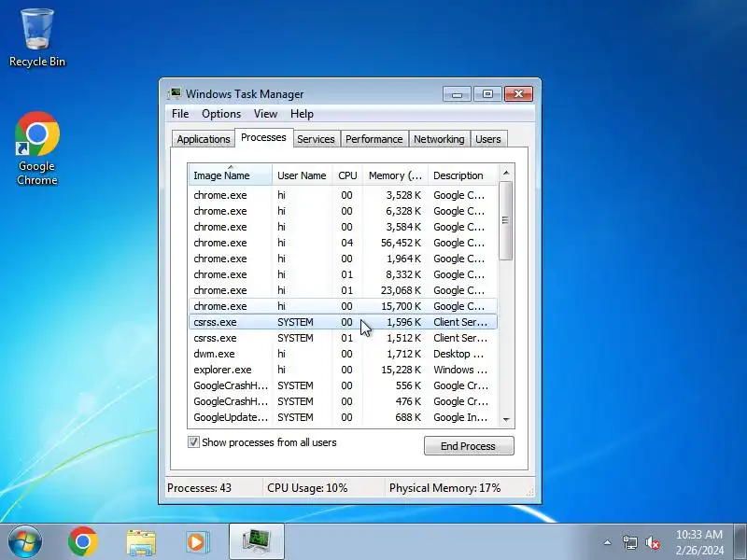Select csrss.exe using 1,512 K memory
This screenshot has height=560, width=747.
[343, 338]
